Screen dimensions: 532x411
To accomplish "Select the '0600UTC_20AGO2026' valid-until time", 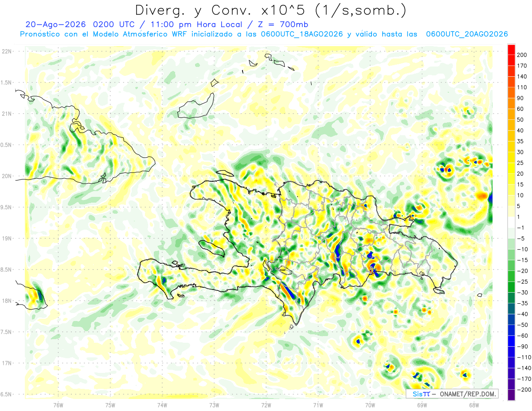I will click(467, 34).
